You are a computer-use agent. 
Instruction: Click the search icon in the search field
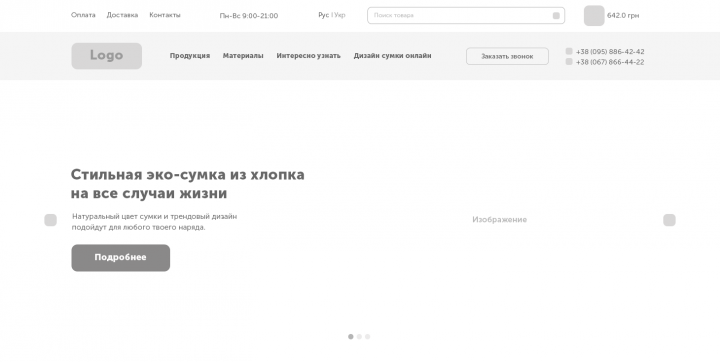556,16
